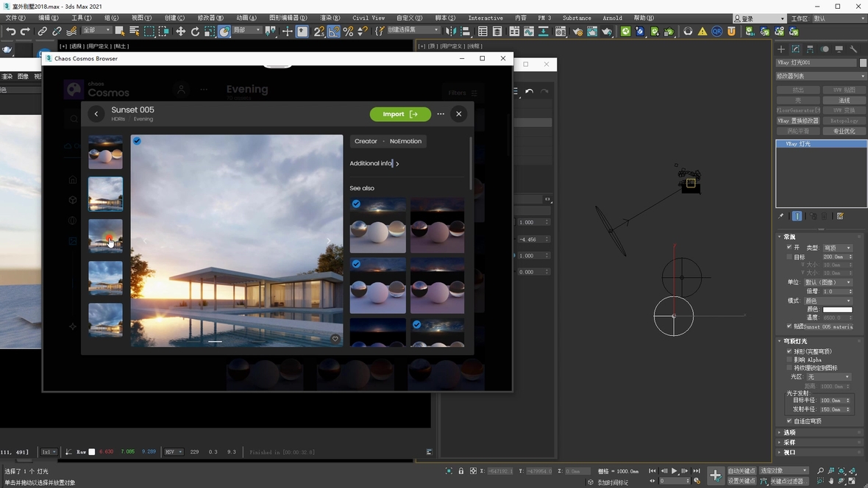This screenshot has width=868, height=488.
Task: Expand the 选项 rollout
Action: click(789, 432)
